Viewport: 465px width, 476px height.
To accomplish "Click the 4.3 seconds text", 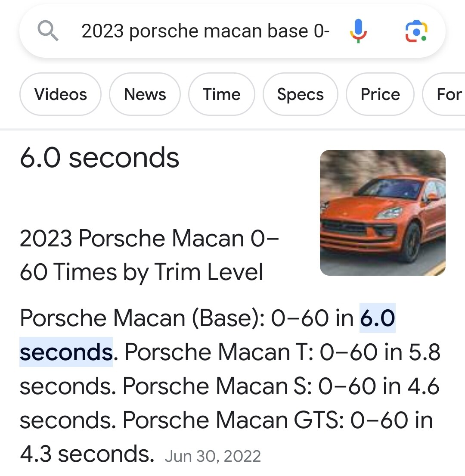I will point(87,454).
